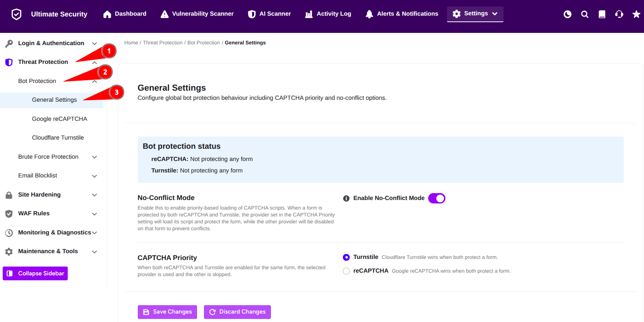Click the key icon beside Login & Authentication

tap(9, 44)
